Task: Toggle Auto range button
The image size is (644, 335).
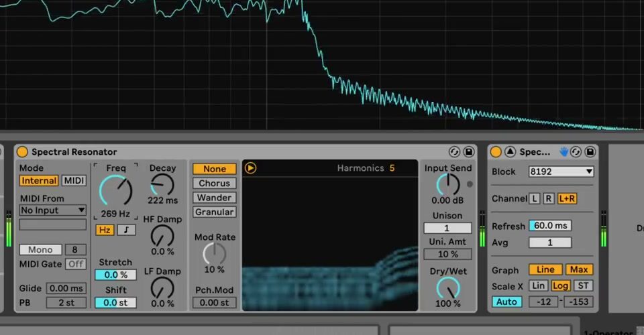Action: pyautogui.click(x=507, y=301)
